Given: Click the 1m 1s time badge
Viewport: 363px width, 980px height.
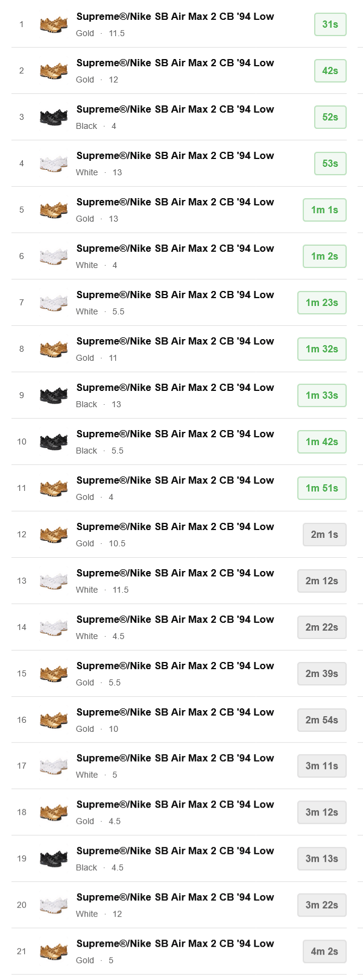Looking at the screenshot, I should click(324, 210).
